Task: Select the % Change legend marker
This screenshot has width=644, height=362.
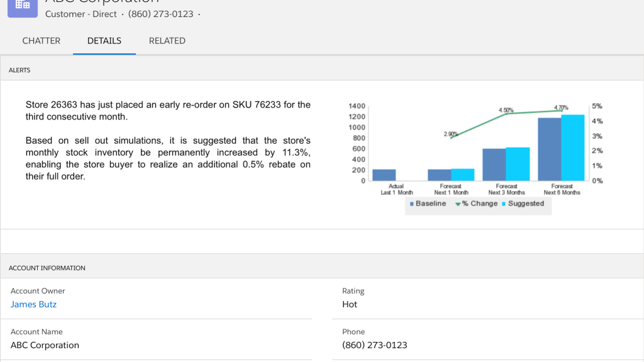Action: 457,204
